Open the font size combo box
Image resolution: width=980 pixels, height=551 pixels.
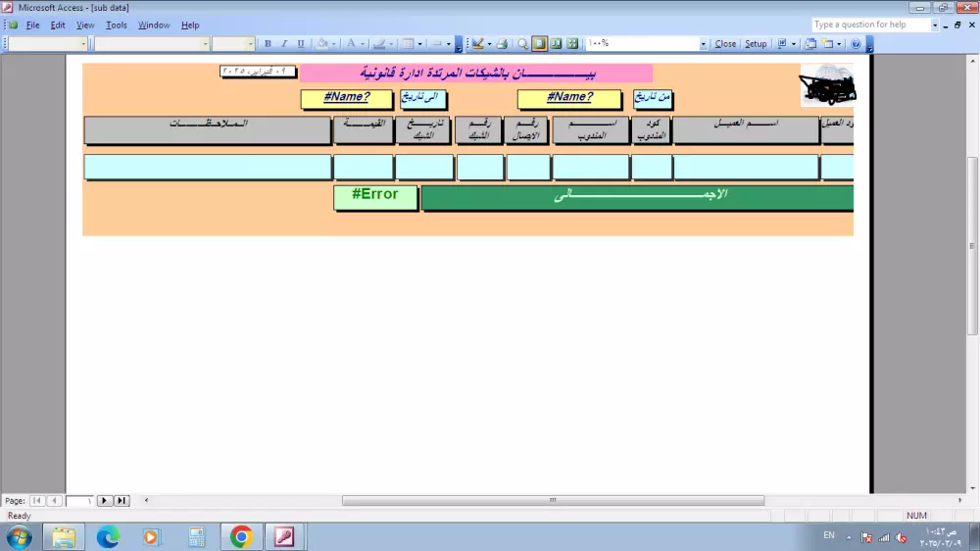233,44
